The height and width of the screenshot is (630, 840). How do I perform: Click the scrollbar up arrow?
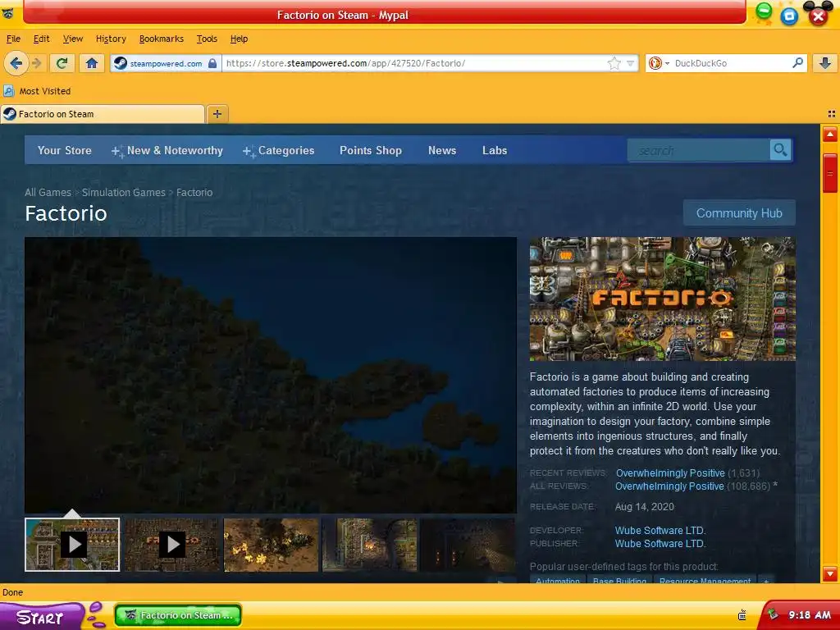[x=830, y=135]
